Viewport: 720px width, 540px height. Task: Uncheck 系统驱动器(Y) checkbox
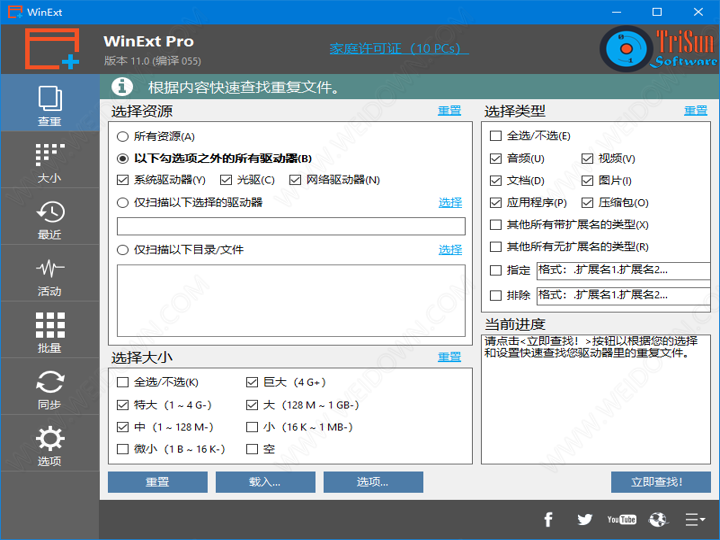(123, 180)
